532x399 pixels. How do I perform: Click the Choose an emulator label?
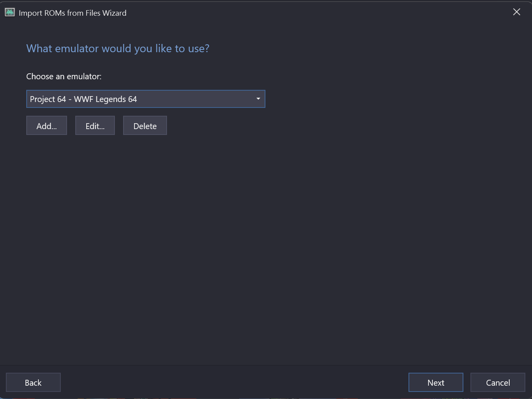[x=64, y=77]
